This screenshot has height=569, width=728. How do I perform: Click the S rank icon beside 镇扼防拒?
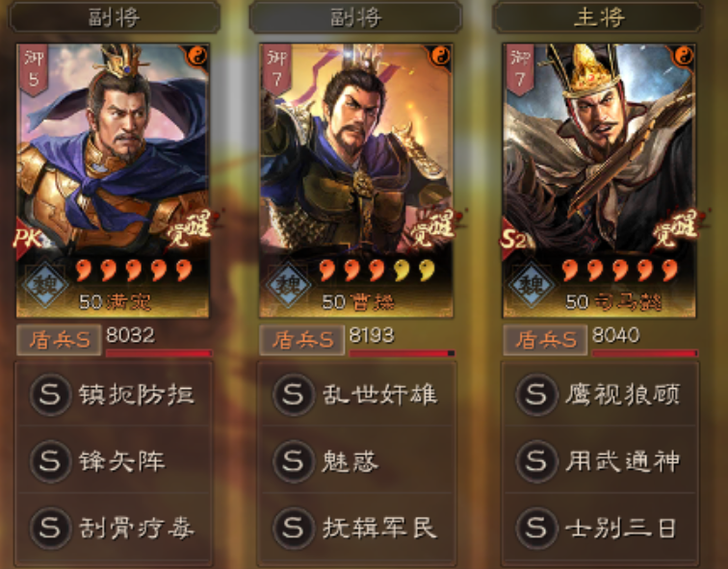pos(50,395)
